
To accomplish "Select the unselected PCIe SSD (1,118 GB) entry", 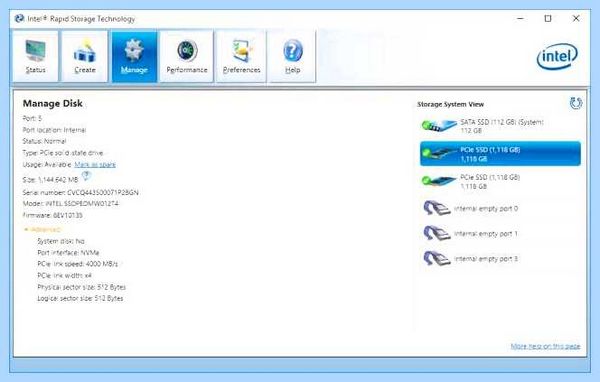I will pos(500,181).
